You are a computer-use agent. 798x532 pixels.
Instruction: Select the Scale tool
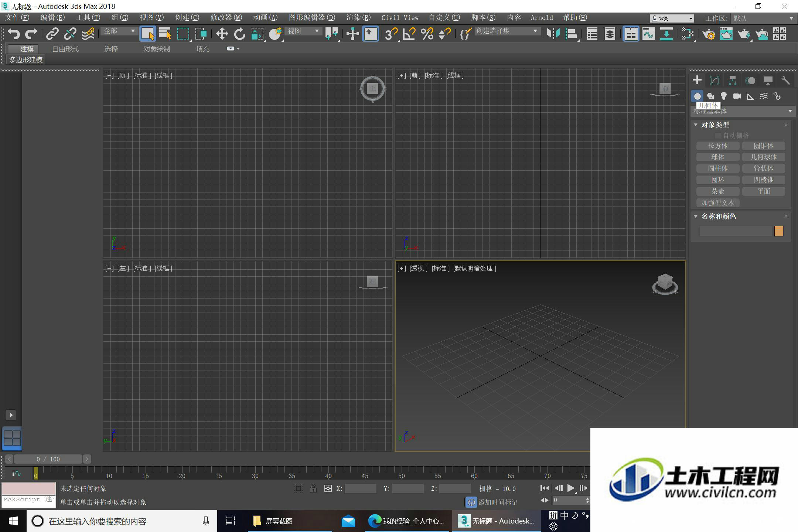[258, 34]
